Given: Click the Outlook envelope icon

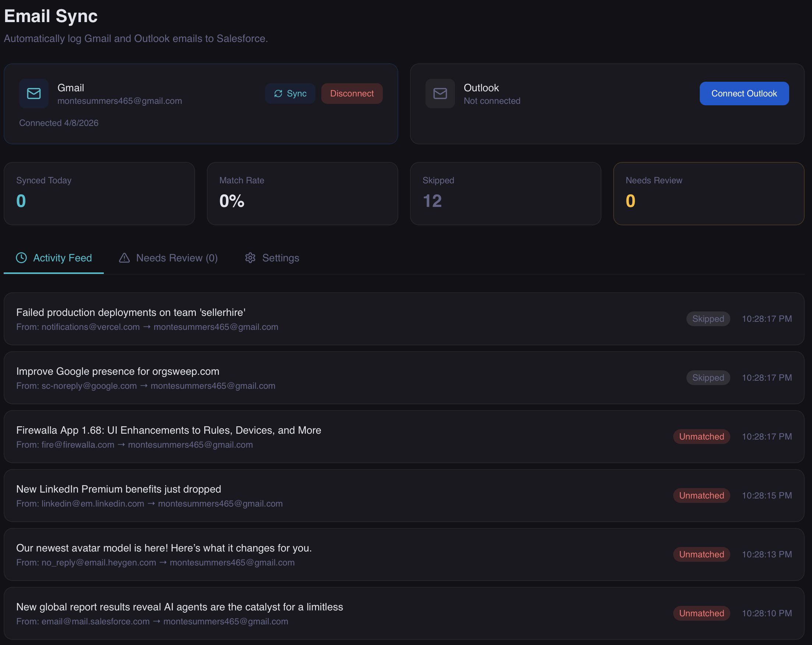Looking at the screenshot, I should (440, 94).
